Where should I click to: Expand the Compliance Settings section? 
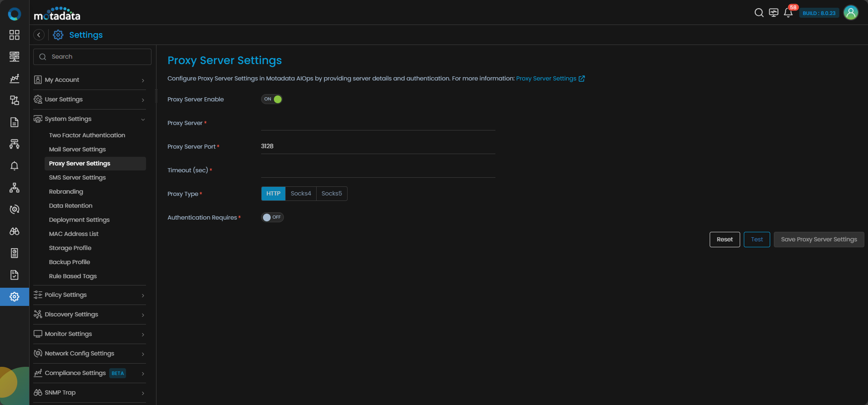tap(90, 373)
